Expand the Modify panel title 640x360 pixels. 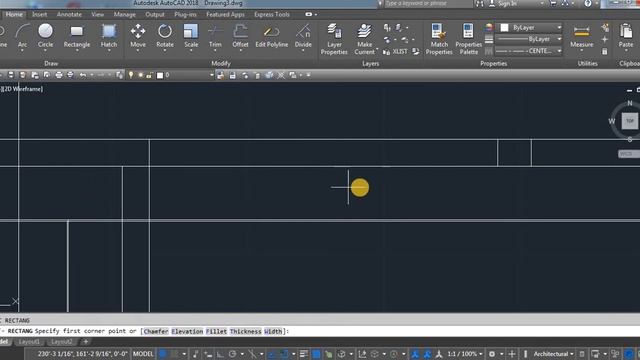coord(221,63)
